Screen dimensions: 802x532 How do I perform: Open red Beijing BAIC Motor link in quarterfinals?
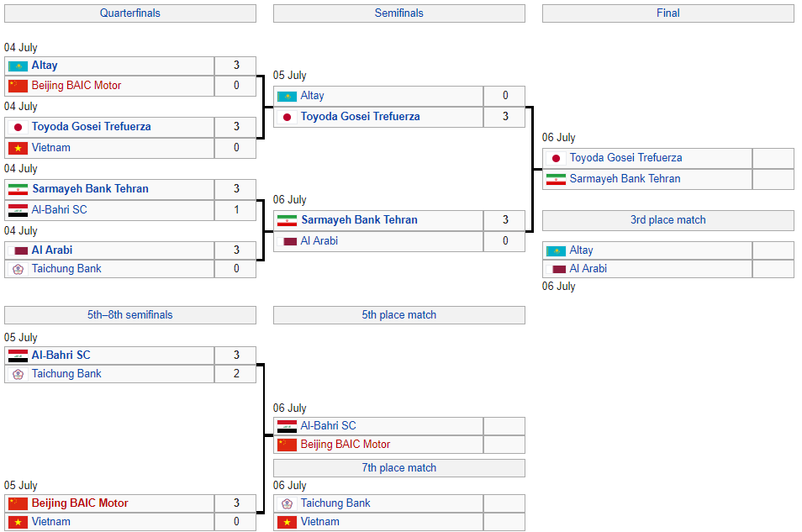point(77,86)
